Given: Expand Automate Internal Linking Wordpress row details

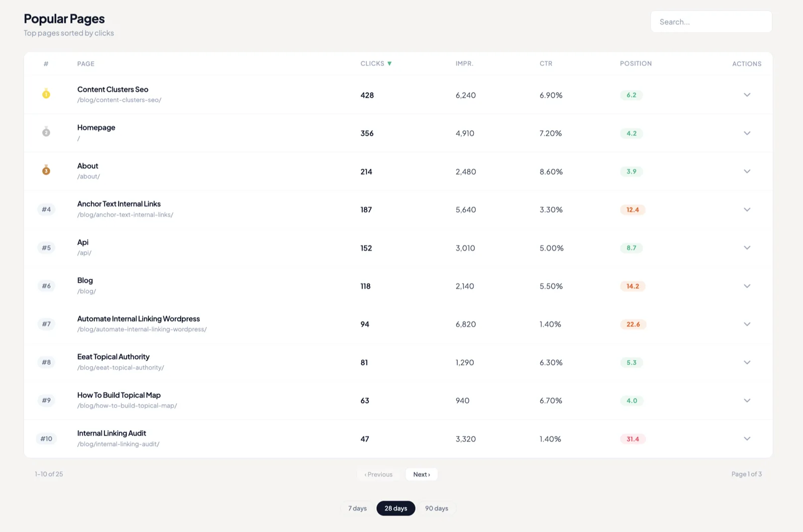Looking at the screenshot, I should click(x=747, y=324).
